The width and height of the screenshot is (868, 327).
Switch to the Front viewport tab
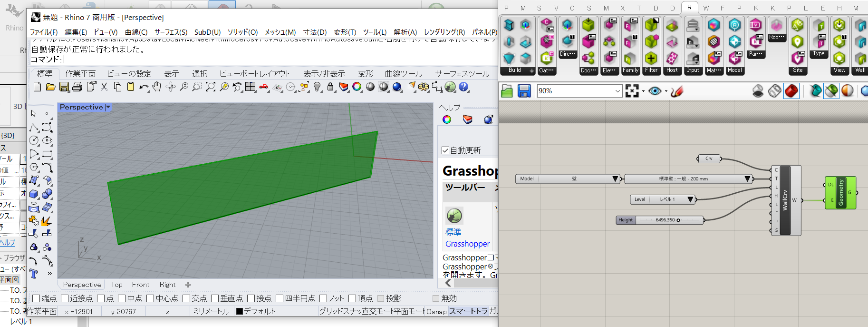pyautogui.click(x=141, y=285)
